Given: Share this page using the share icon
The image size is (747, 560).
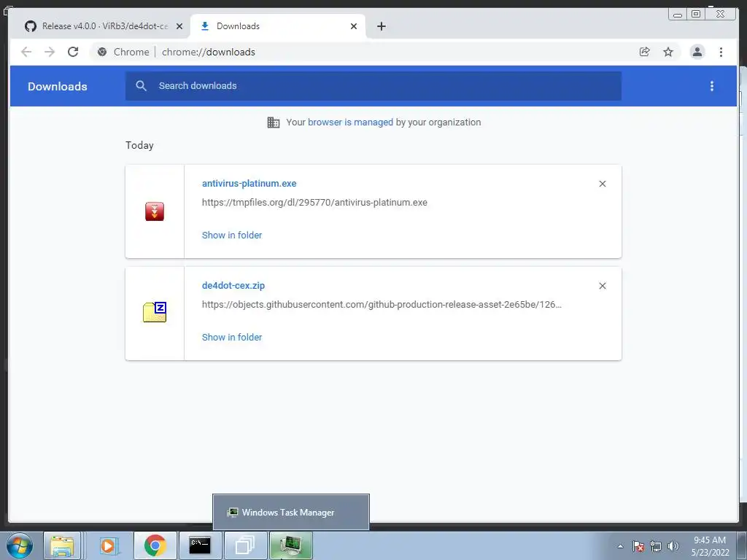Looking at the screenshot, I should click(645, 52).
